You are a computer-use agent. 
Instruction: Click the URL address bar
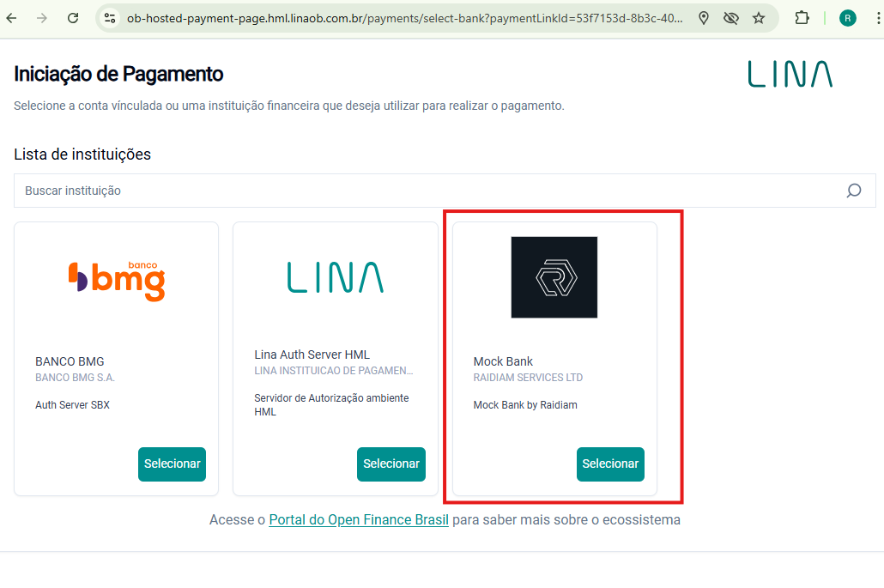click(x=404, y=18)
